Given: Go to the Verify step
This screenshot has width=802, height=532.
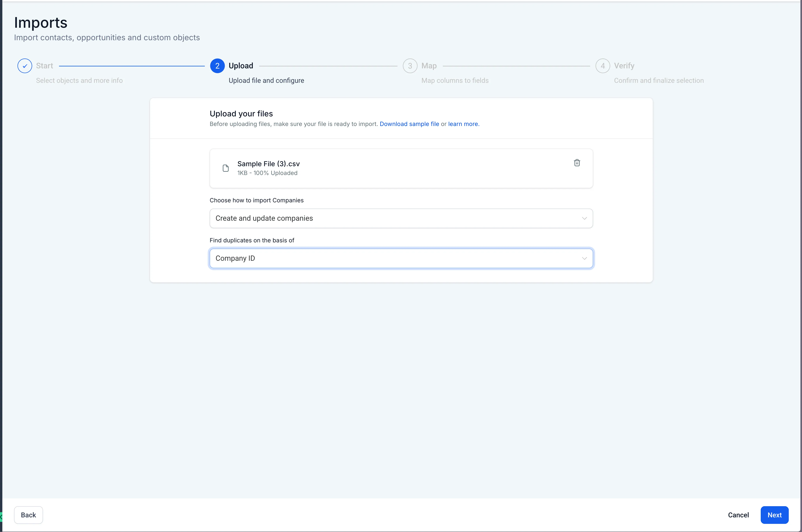Looking at the screenshot, I should coord(624,65).
